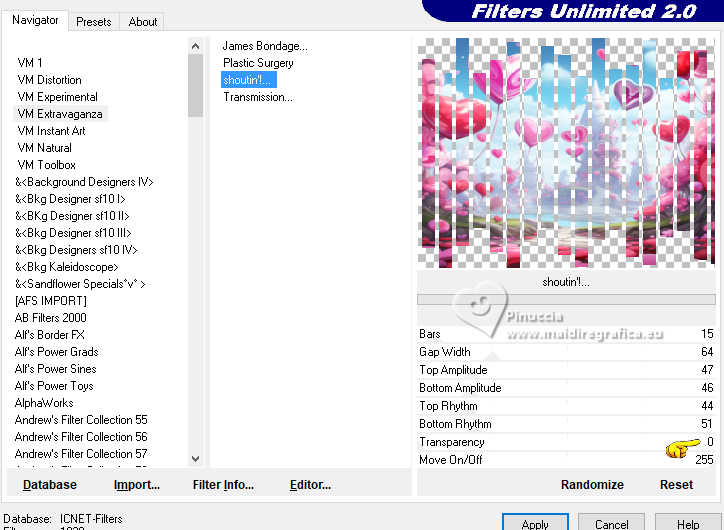Switch to the Presets tab

(x=94, y=22)
